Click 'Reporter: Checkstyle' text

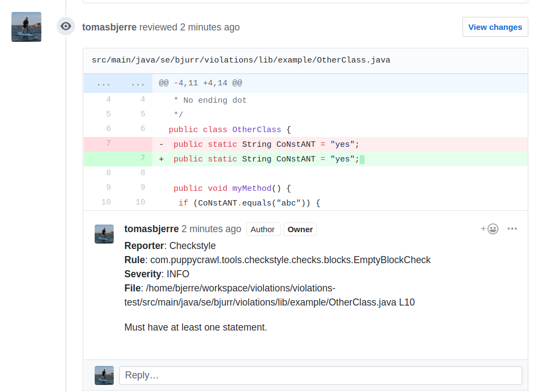(x=170, y=246)
